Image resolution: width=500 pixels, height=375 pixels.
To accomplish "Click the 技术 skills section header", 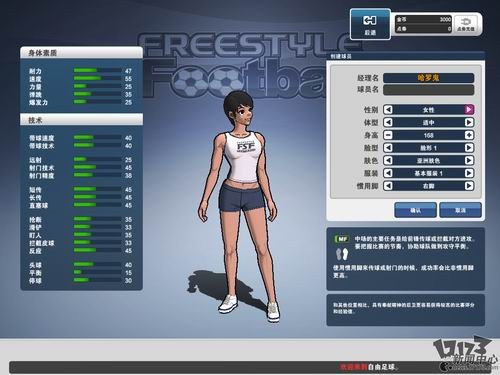I will tap(81, 120).
